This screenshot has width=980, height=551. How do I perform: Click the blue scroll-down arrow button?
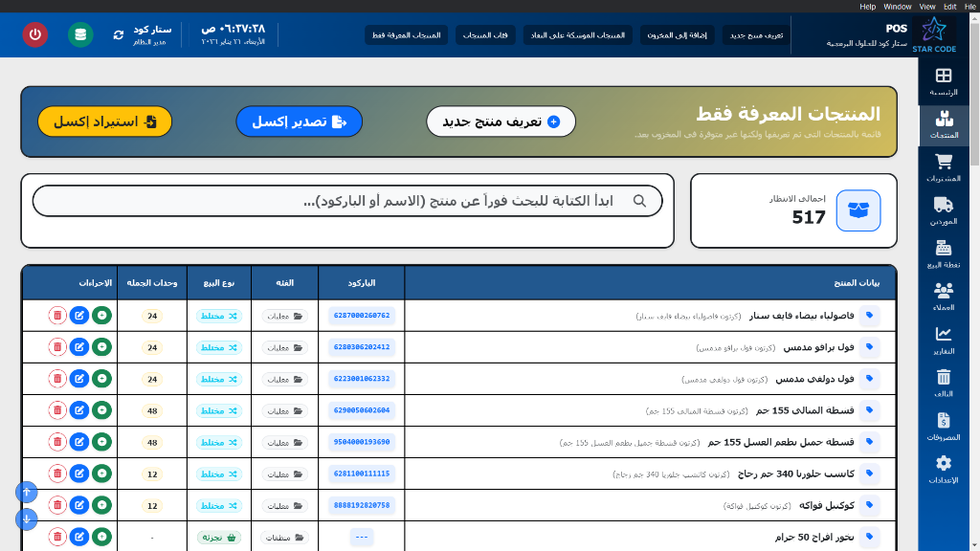tap(27, 519)
